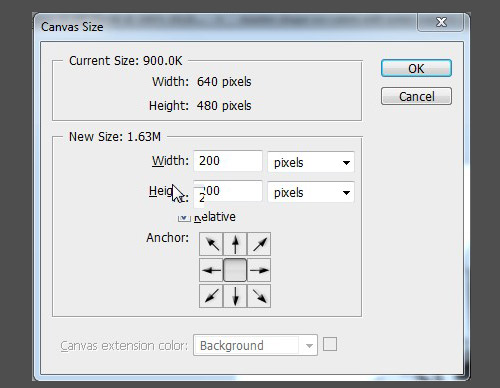This screenshot has width=500, height=388.
Task: Close the Canvas Size dialog window
Action: 441,22
